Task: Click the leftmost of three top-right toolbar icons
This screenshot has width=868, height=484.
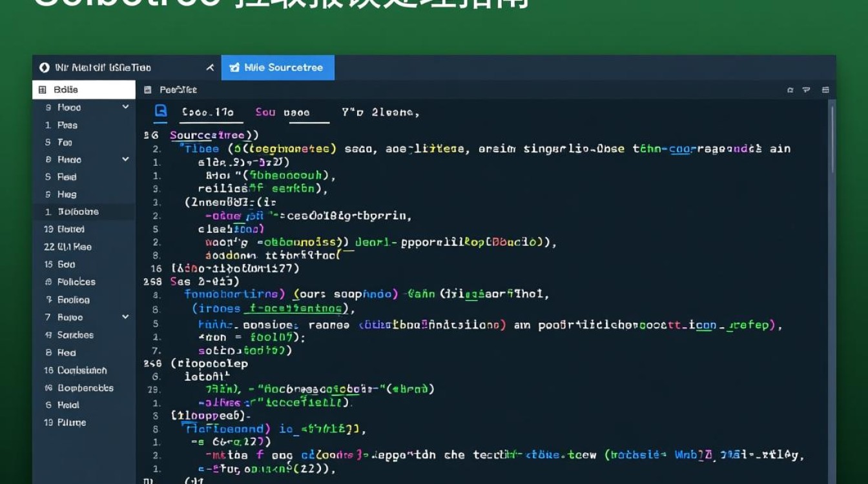Action: coord(790,90)
